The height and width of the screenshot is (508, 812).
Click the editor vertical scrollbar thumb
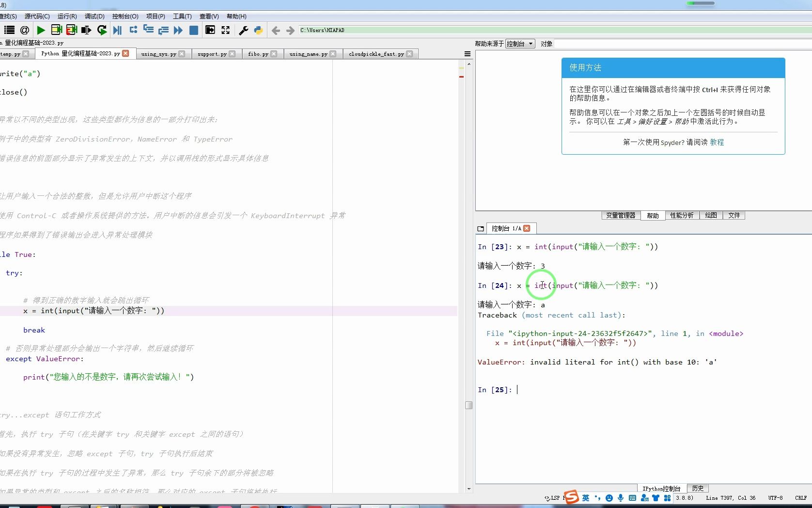tap(468, 405)
